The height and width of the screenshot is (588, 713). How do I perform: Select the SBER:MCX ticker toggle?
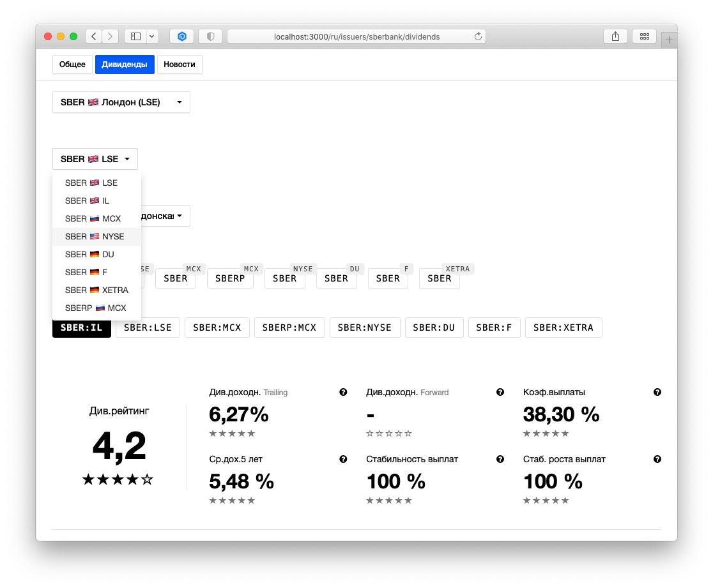point(217,328)
